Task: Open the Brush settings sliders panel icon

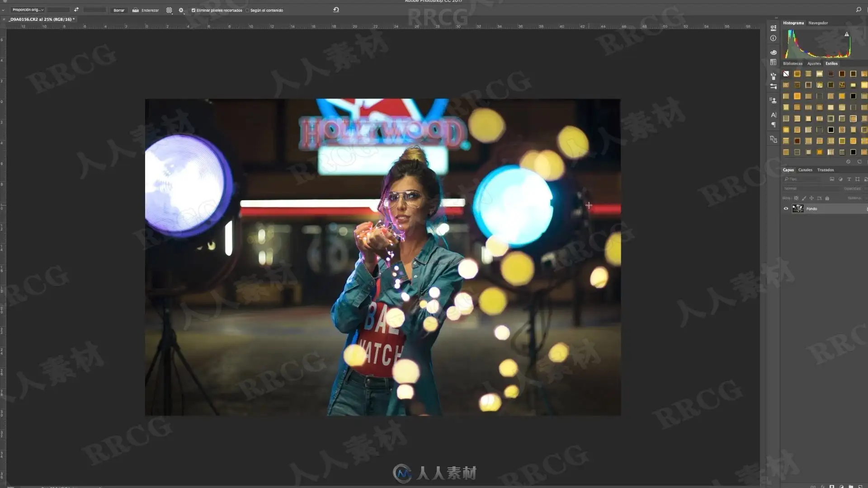Action: coord(773,86)
